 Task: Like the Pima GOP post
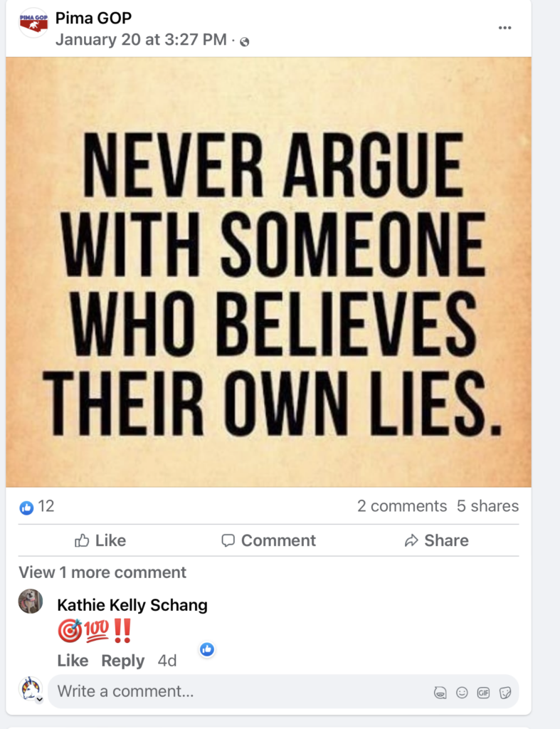tap(100, 540)
